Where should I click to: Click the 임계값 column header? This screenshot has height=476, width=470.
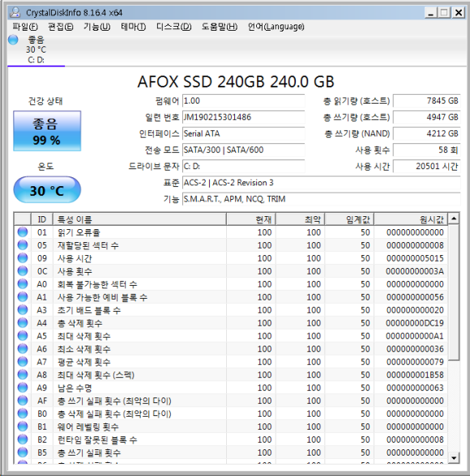349,219
